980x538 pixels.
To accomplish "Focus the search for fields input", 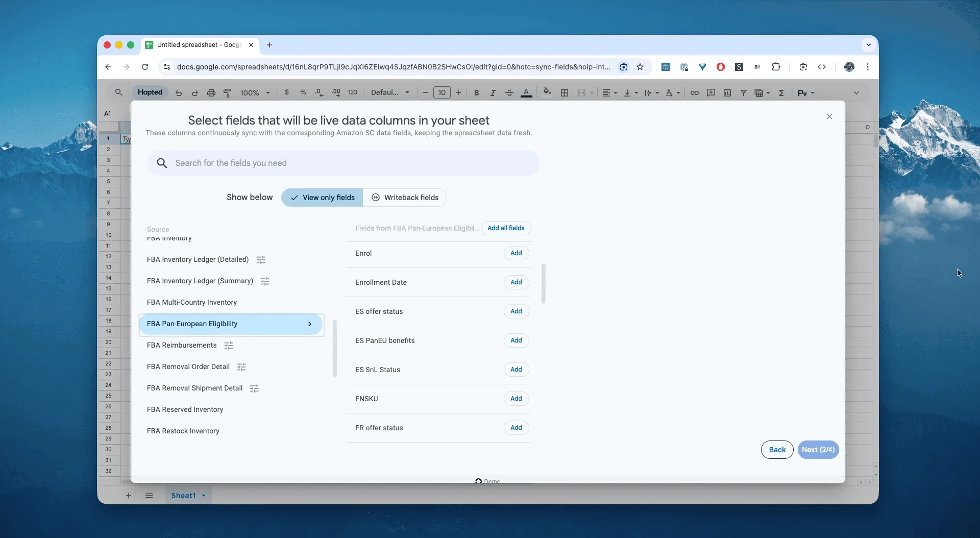I will pyautogui.click(x=343, y=163).
